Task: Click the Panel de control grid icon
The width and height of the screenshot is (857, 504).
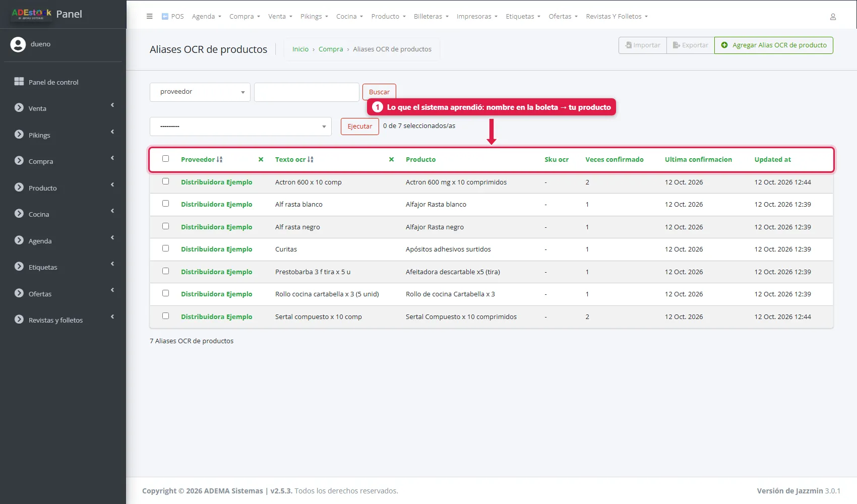Action: (19, 82)
